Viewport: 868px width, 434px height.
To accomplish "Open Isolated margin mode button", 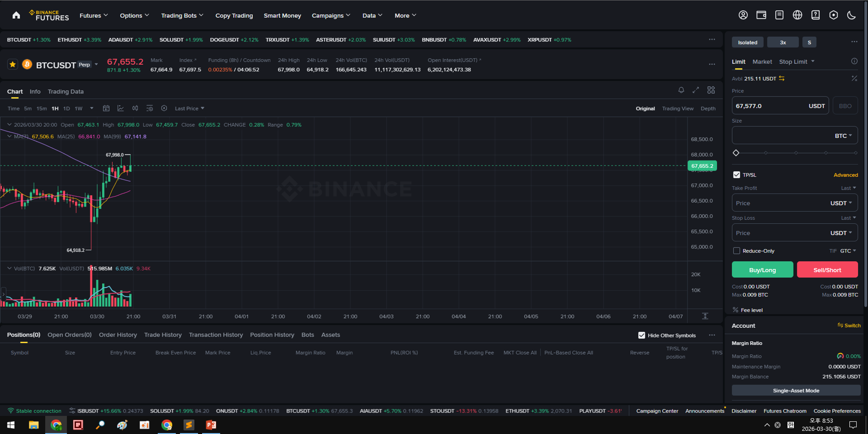I will coord(747,42).
